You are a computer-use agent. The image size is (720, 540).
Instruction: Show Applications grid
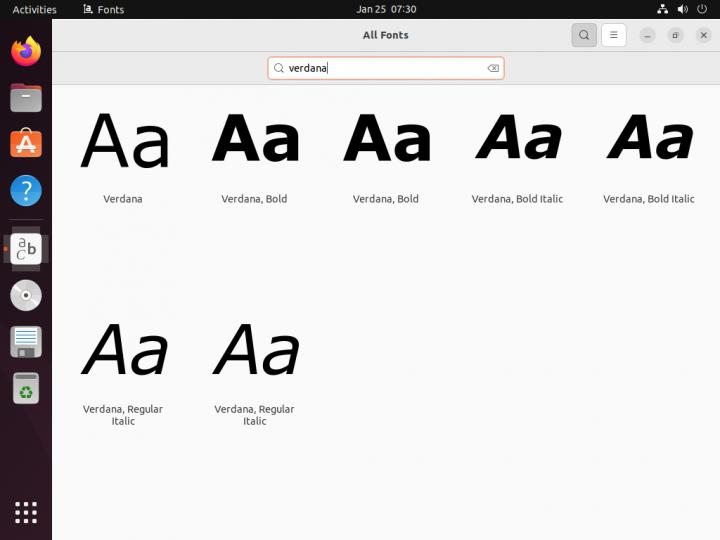[x=26, y=512]
